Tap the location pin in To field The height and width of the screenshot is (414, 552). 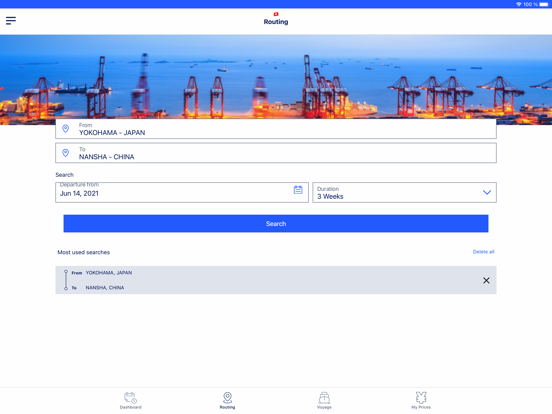click(x=65, y=153)
